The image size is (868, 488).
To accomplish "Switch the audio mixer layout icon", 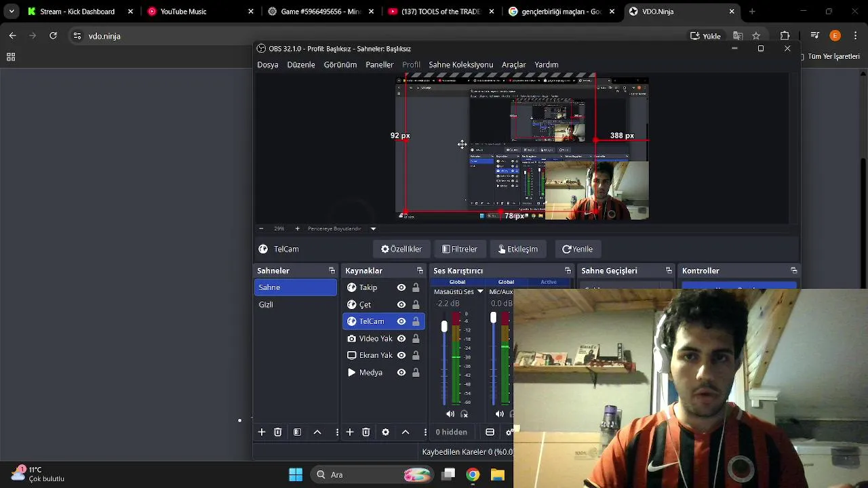I will [490, 432].
